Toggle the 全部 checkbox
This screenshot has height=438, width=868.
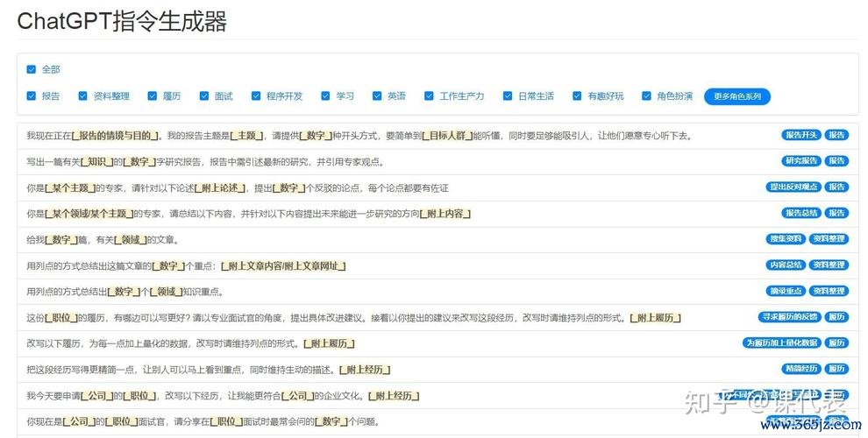click(x=32, y=70)
